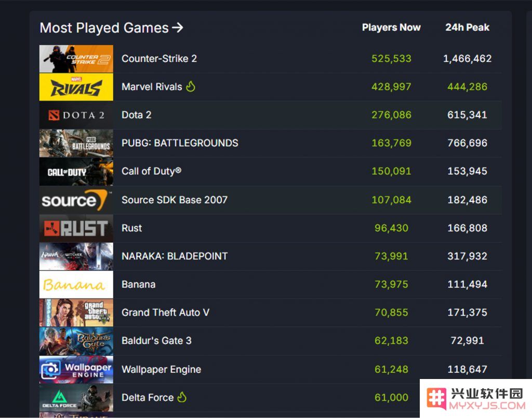Image resolution: width=532 pixels, height=418 pixels.
Task: Click the Marvel Rivals game title
Action: coord(152,87)
